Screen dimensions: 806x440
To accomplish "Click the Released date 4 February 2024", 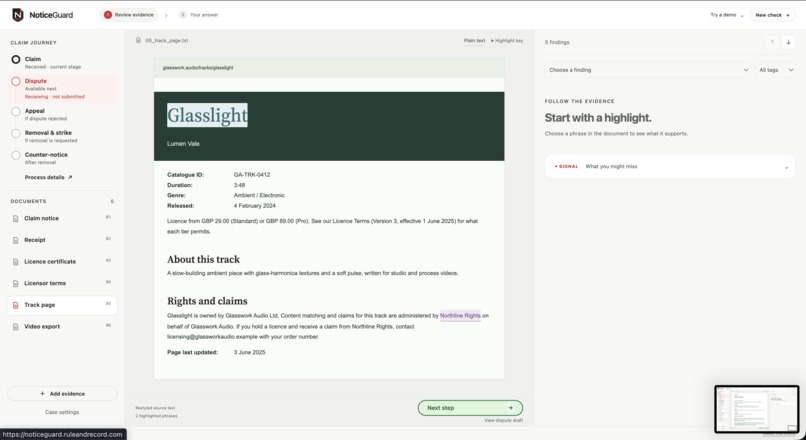I will pyautogui.click(x=254, y=206).
